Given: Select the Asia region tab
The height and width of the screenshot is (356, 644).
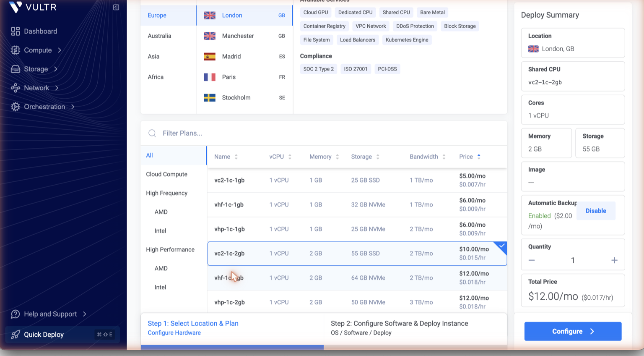Looking at the screenshot, I should tap(169, 57).
